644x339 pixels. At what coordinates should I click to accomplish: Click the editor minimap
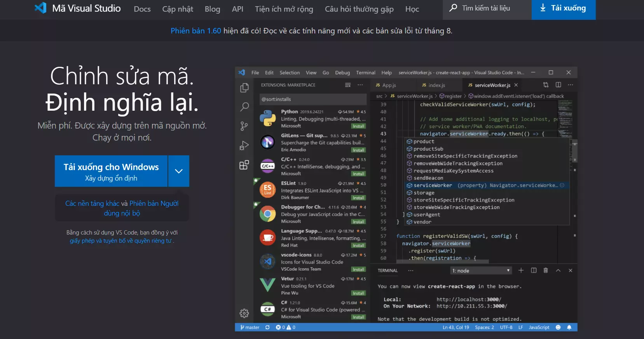coord(565,119)
